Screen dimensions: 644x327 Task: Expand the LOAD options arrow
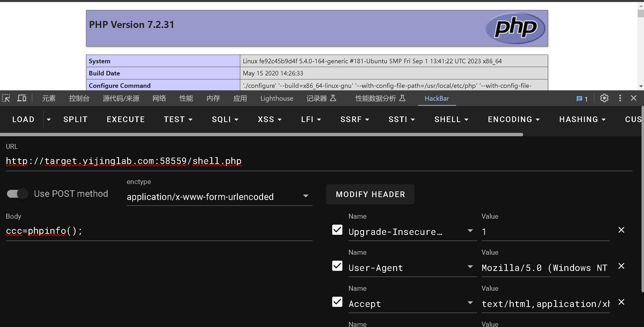click(x=49, y=120)
